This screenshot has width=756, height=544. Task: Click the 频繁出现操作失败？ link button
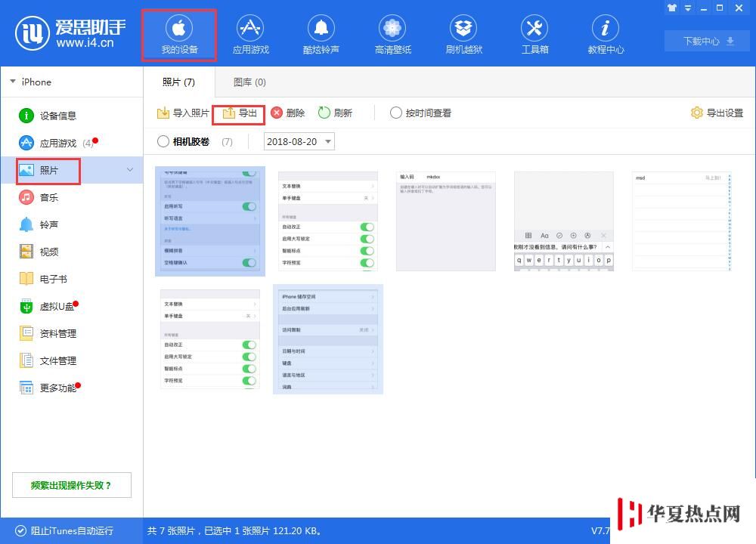[71, 485]
